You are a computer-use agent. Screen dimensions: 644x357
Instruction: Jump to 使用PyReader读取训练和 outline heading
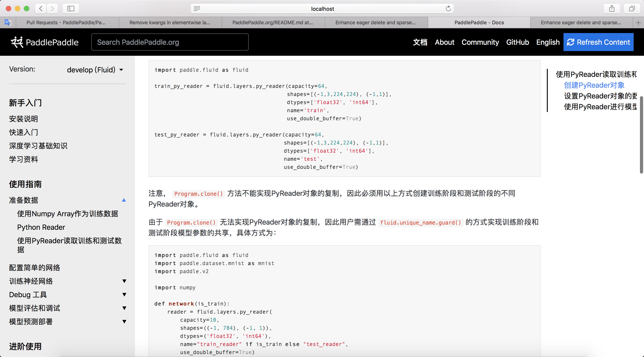[596, 74]
